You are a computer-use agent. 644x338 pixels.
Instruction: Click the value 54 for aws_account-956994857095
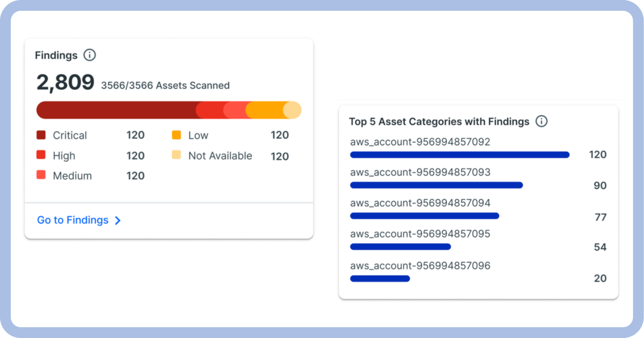600,247
